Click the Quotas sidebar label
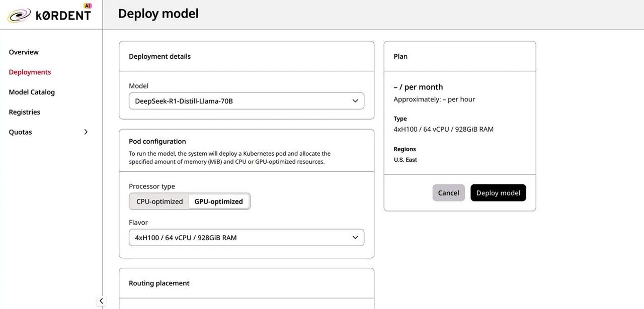The width and height of the screenshot is (644, 309). (20, 132)
